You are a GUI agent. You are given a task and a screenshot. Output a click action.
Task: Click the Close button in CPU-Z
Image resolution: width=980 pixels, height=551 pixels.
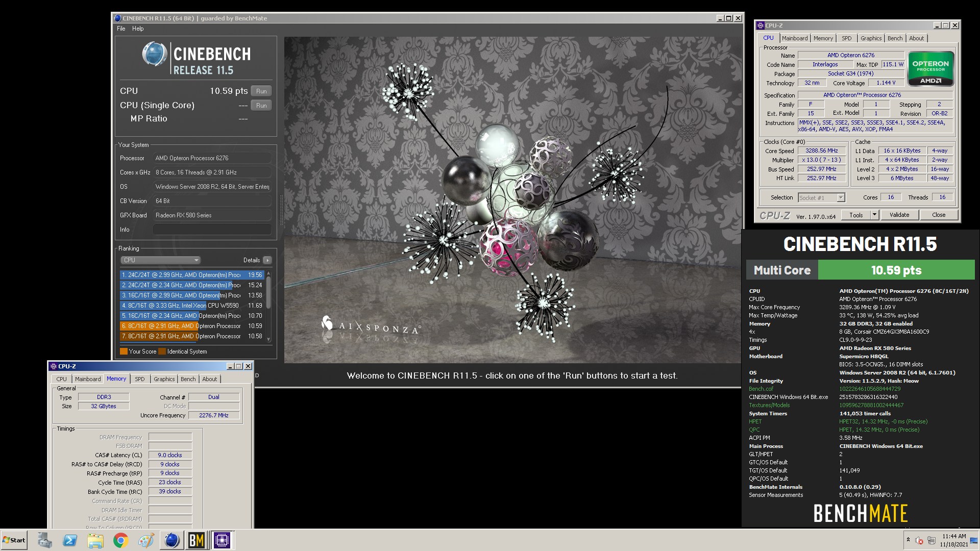pyautogui.click(x=939, y=215)
